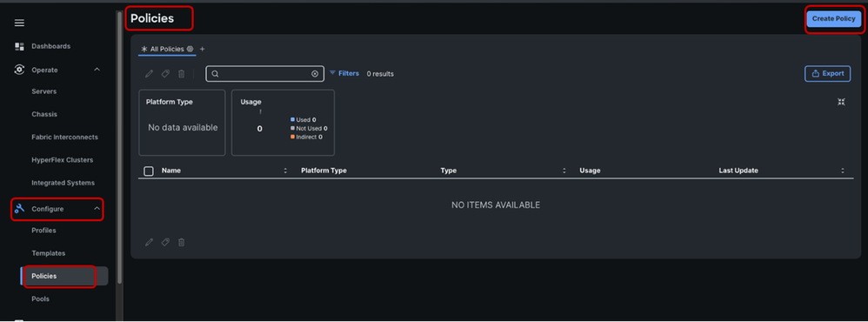The width and height of the screenshot is (868, 322).
Task: Click the Export button
Action: pyautogui.click(x=828, y=73)
